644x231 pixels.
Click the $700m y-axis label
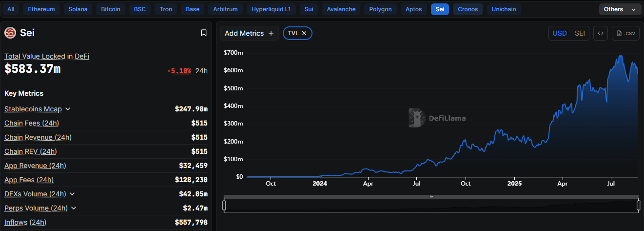point(234,52)
